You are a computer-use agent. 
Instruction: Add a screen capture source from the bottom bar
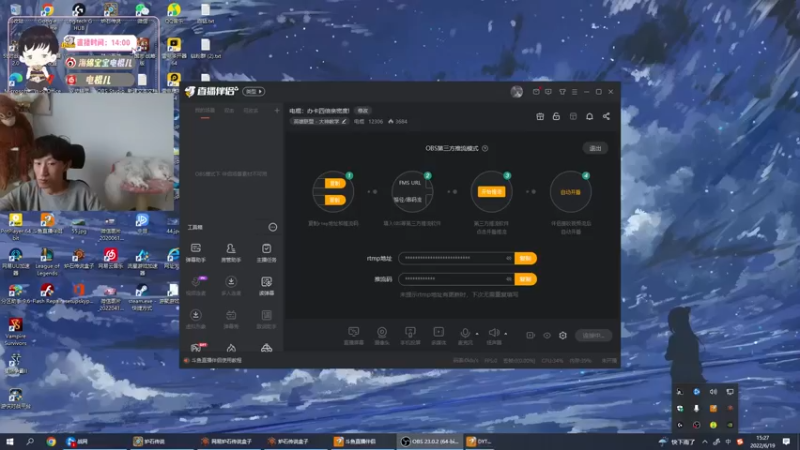(x=353, y=336)
